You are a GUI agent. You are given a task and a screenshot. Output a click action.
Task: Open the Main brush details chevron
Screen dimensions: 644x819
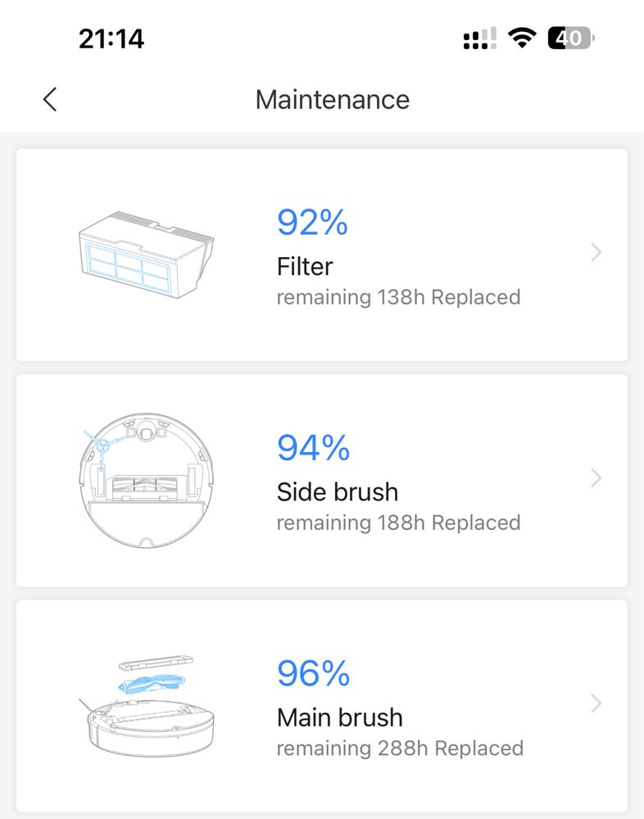596,704
